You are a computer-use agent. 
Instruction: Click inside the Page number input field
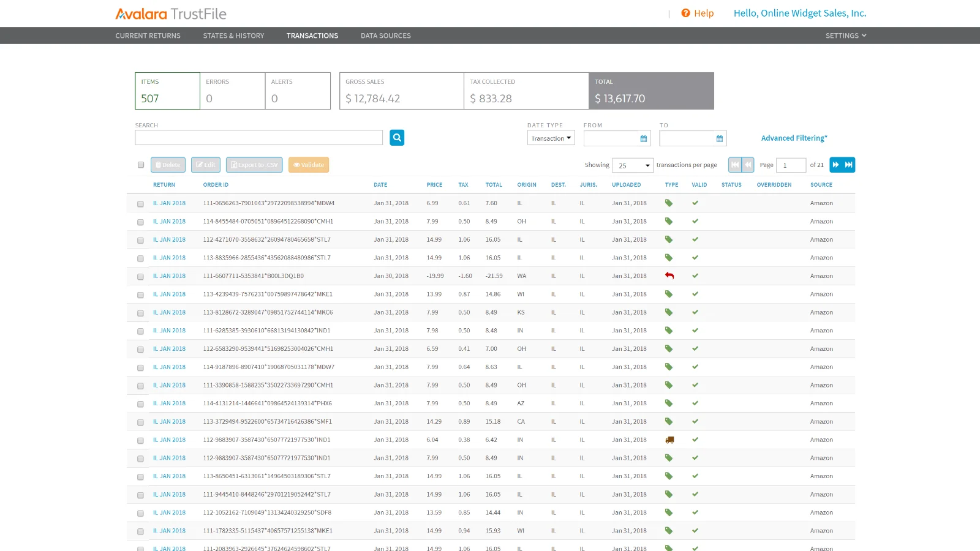click(x=791, y=165)
